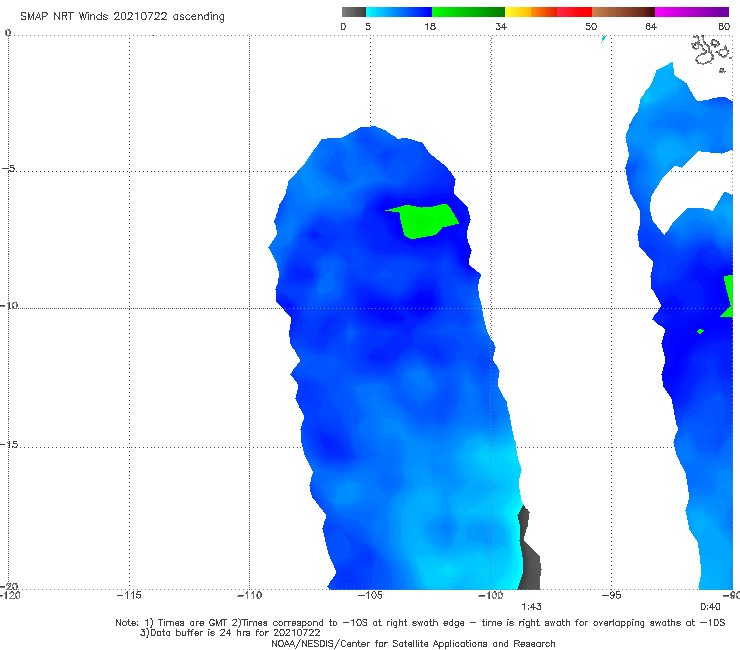Image resolution: width=740 pixels, height=650 pixels.
Task: Click the longitude label -110
Action: [x=249, y=595]
